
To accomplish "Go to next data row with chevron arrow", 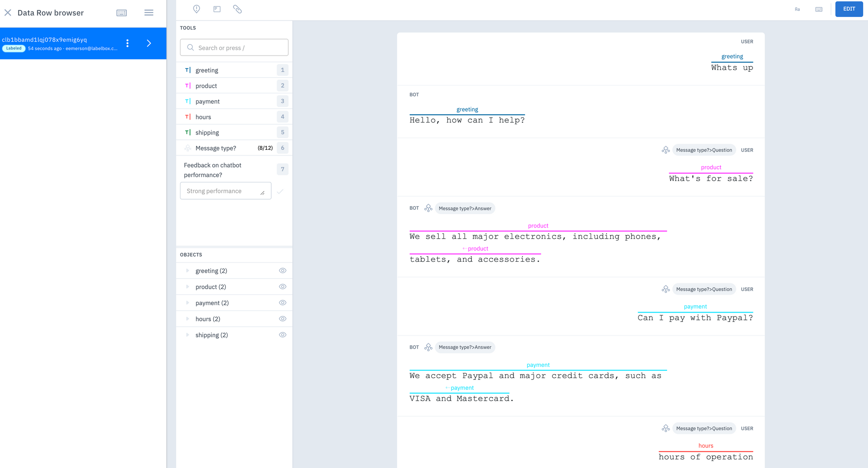I will [x=149, y=43].
